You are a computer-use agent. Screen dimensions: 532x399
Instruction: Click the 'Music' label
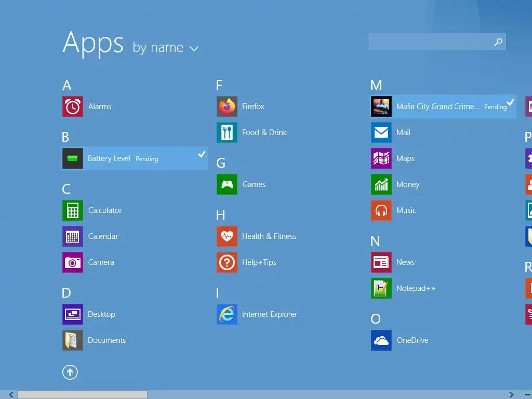(x=406, y=210)
